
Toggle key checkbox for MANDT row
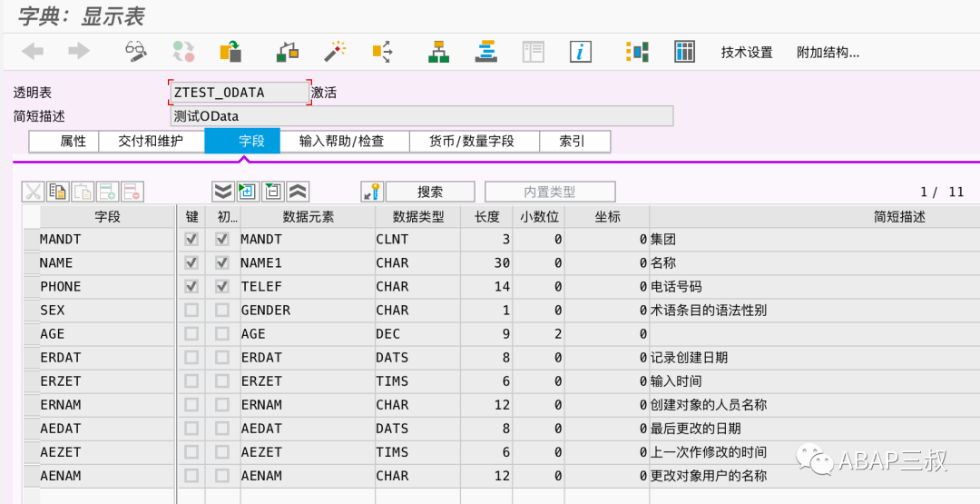191,239
